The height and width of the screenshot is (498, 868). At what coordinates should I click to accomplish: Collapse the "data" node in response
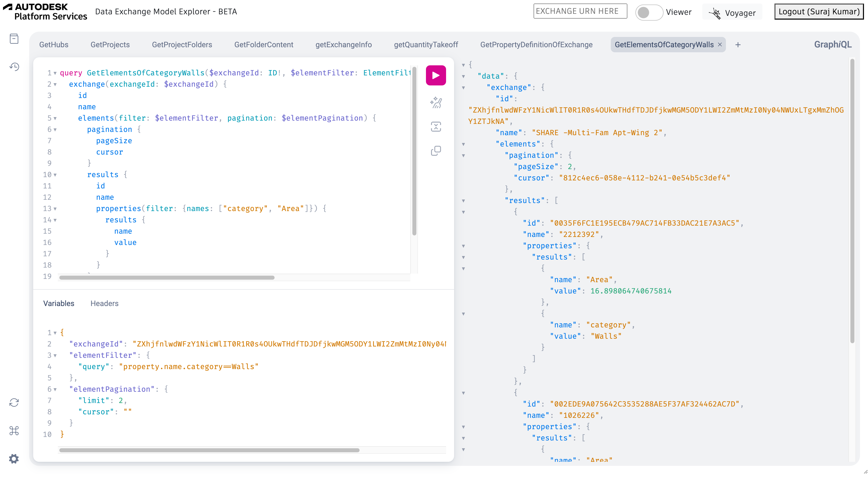(x=463, y=76)
